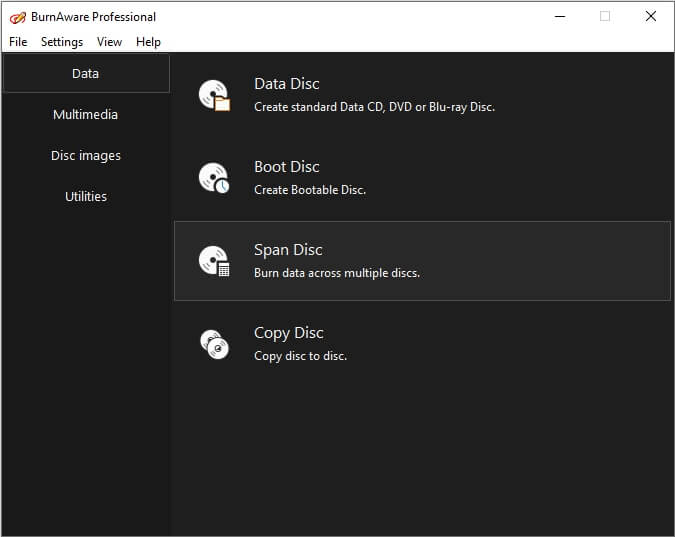Start Copy Disc via its heading
Viewport: 675px width, 537px height.
[x=289, y=334]
